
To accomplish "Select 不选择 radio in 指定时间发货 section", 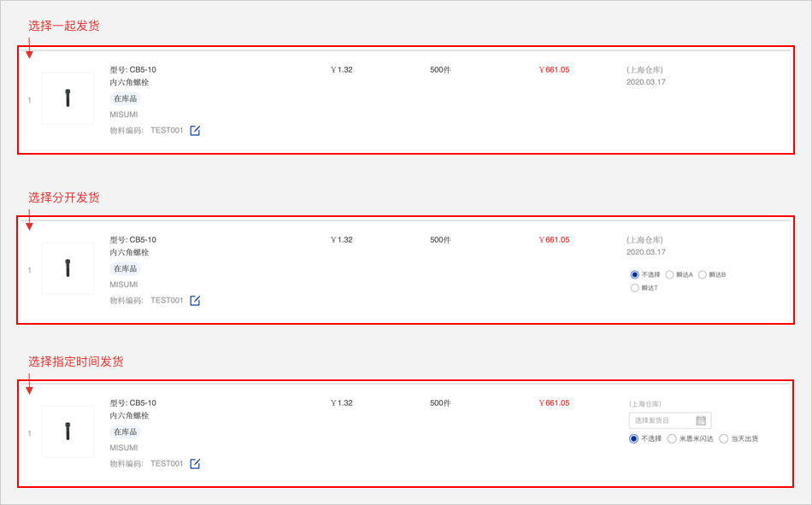I will (634, 438).
